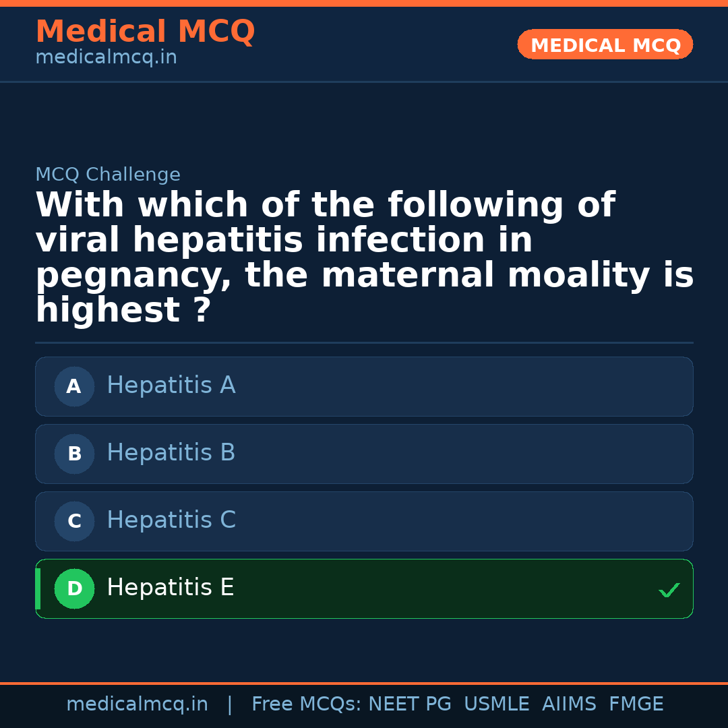Choose the Hepatitis B answer text
Viewport: 728px width, 728px height.
(171, 453)
